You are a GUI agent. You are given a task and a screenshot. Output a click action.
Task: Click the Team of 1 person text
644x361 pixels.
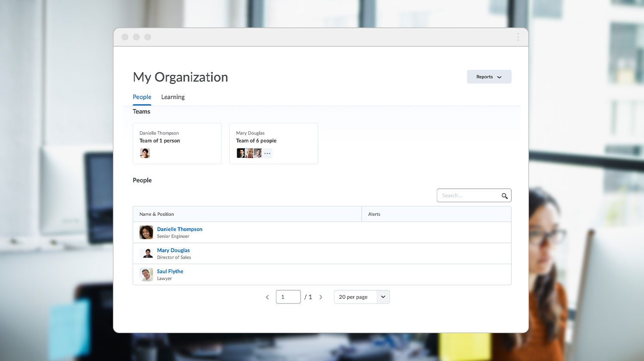(x=160, y=141)
